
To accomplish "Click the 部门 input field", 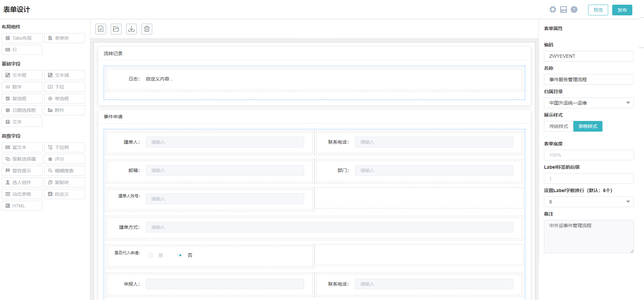I will [434, 170].
